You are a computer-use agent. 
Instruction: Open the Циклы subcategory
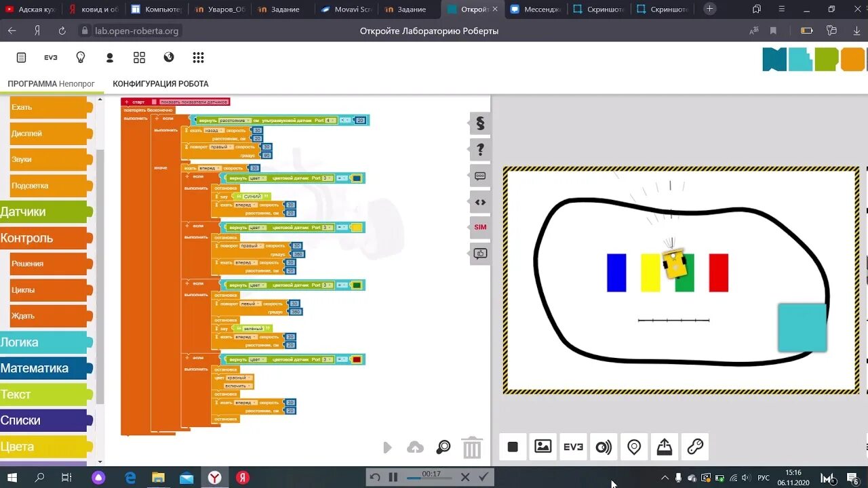pyautogui.click(x=50, y=290)
